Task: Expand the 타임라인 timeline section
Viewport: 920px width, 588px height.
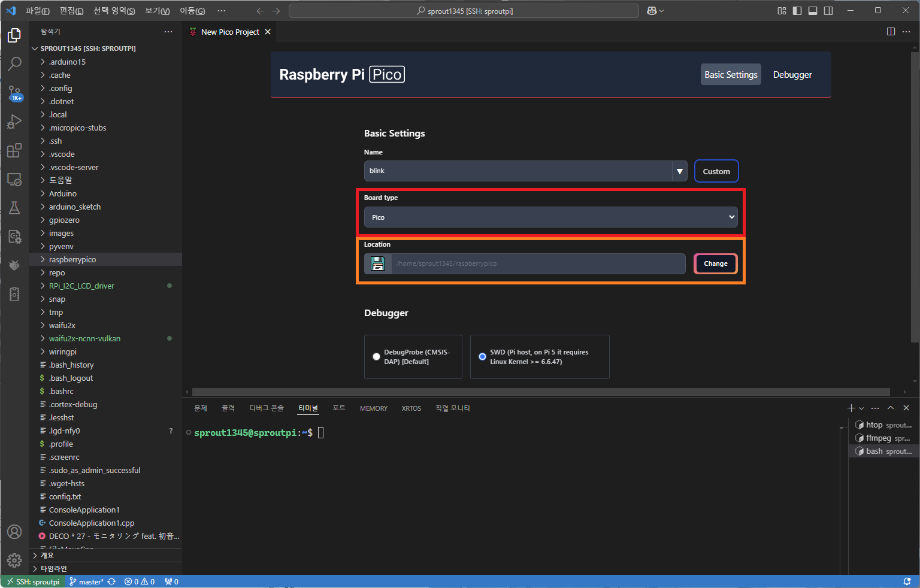Action: pyautogui.click(x=105, y=568)
